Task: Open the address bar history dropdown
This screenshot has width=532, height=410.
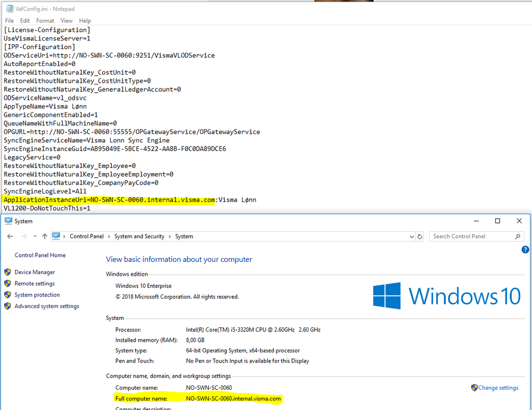Action: coord(412,236)
